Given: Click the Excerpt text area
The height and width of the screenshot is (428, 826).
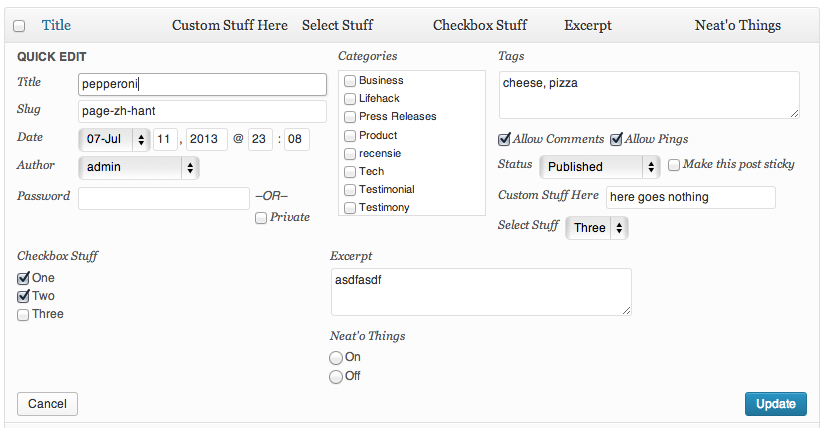Looking at the screenshot, I should click(x=481, y=293).
